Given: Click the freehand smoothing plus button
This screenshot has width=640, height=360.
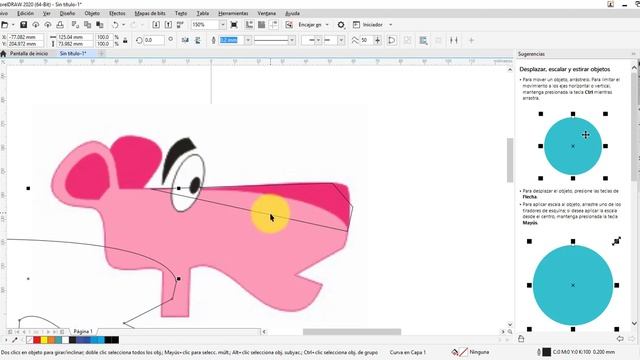Looking at the screenshot, I should (x=378, y=40).
